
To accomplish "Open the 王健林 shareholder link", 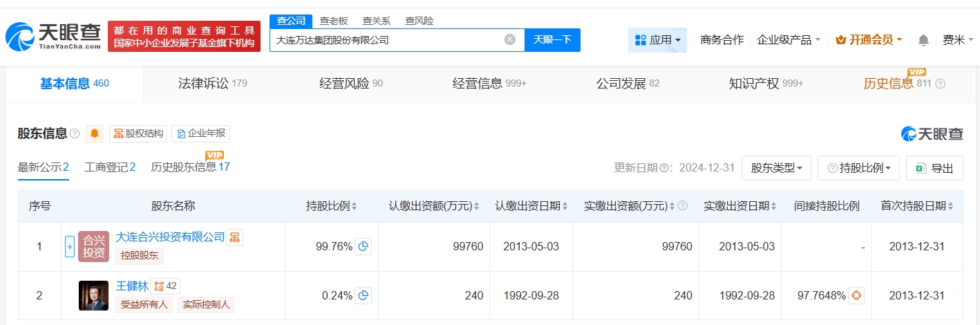I will coord(132,286).
